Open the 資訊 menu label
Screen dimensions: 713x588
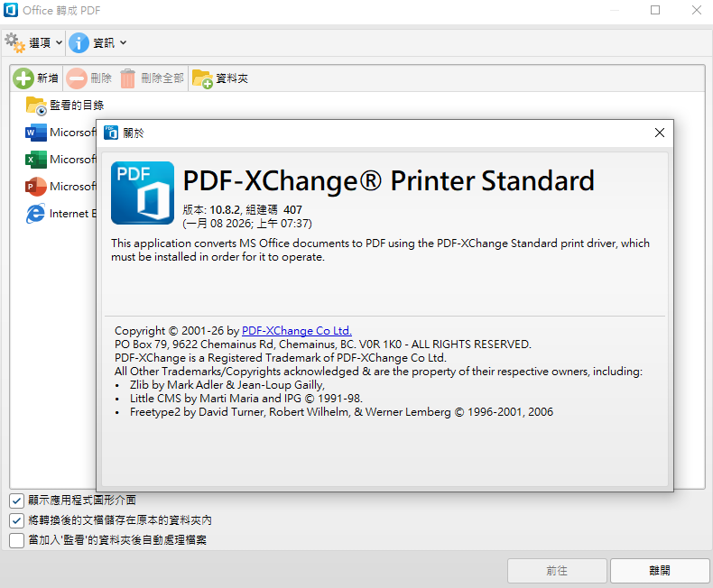click(104, 42)
